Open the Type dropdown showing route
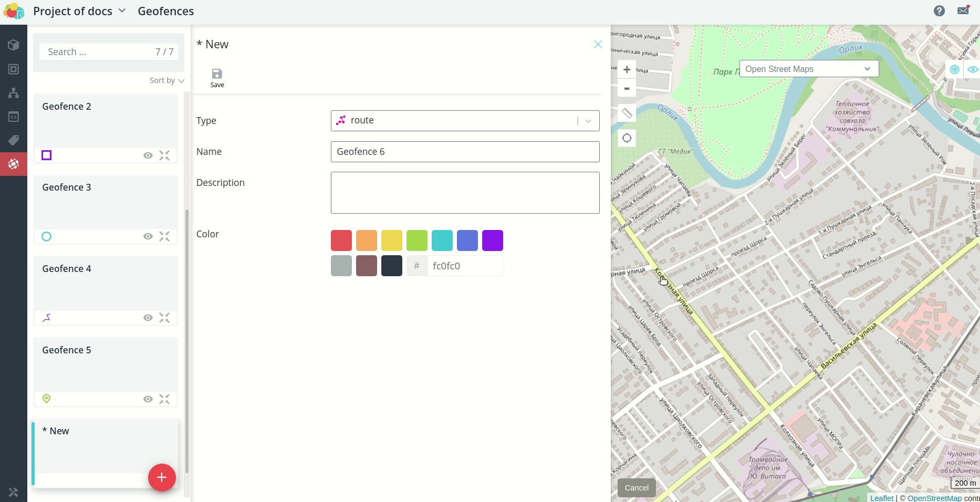This screenshot has height=502, width=980. point(465,121)
